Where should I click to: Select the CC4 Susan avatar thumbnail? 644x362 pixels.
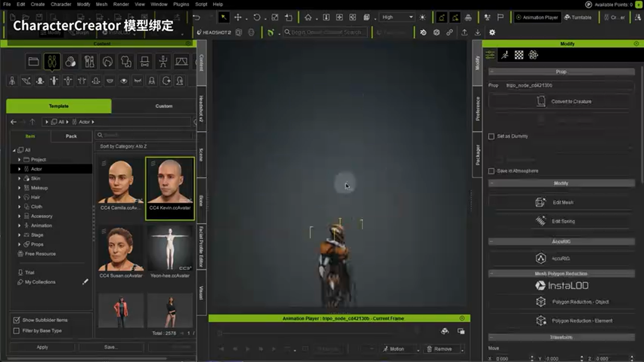tap(121, 250)
